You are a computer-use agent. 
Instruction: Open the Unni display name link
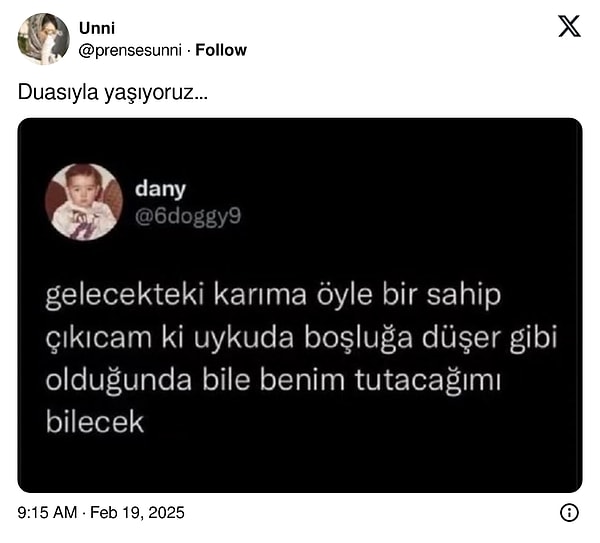pyautogui.click(x=97, y=28)
